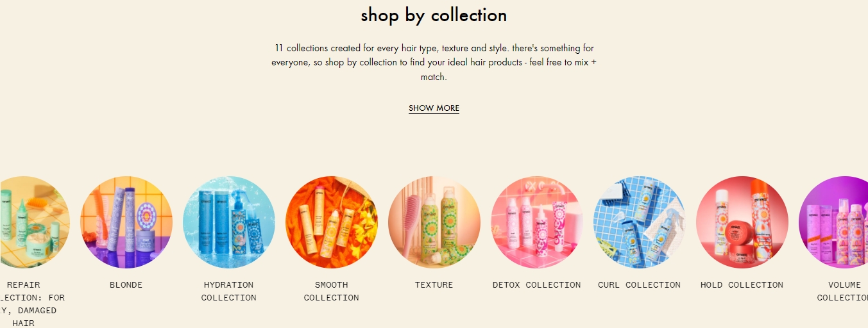
Task: Open the Hydration Collection circular image
Action: click(x=229, y=222)
